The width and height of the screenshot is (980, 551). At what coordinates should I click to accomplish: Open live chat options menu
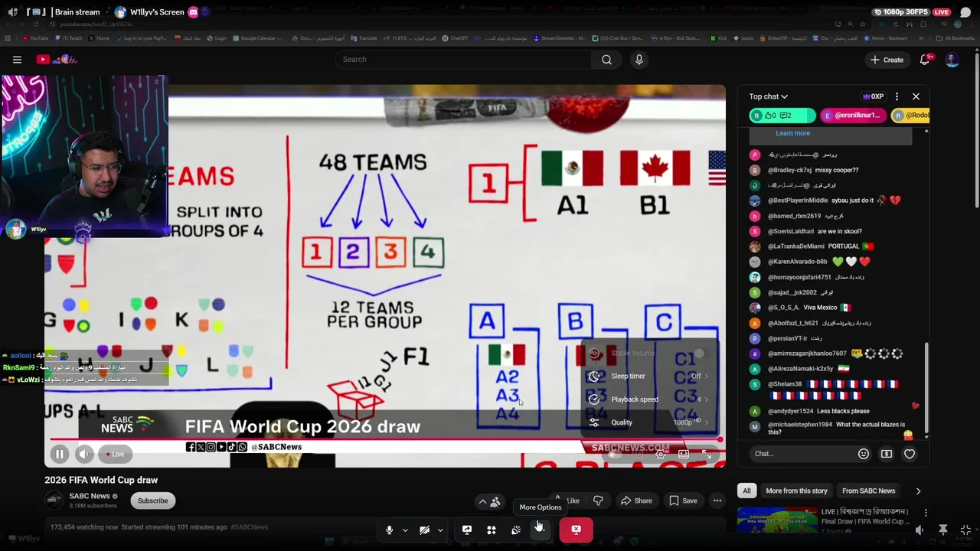click(x=897, y=96)
